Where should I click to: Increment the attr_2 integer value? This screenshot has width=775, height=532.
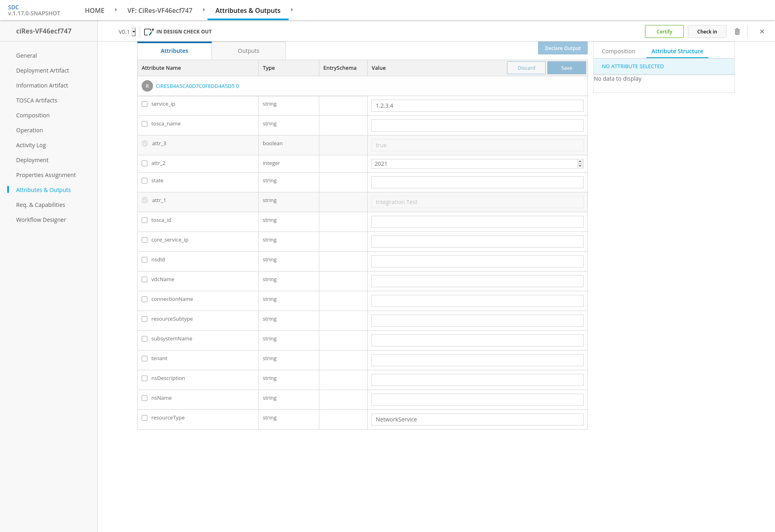(x=580, y=161)
